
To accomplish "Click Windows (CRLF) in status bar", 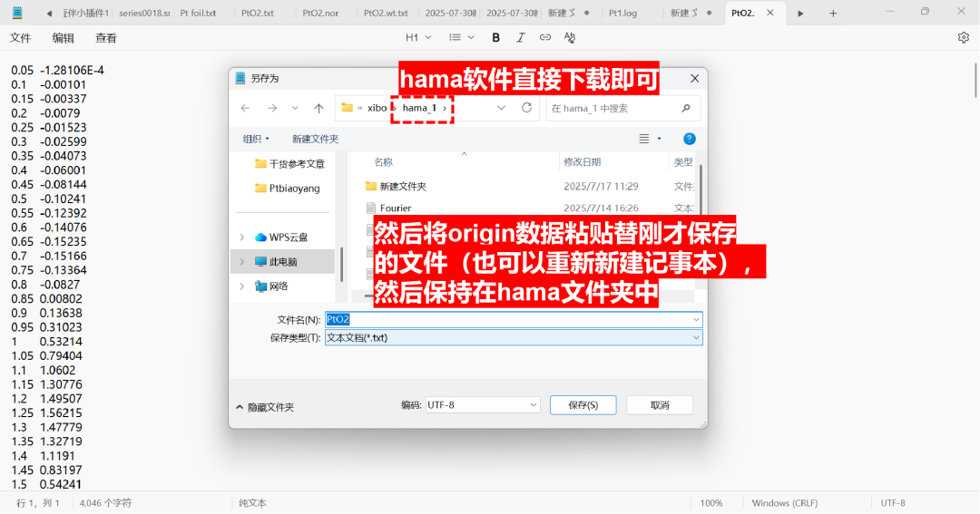I will pos(784,503).
